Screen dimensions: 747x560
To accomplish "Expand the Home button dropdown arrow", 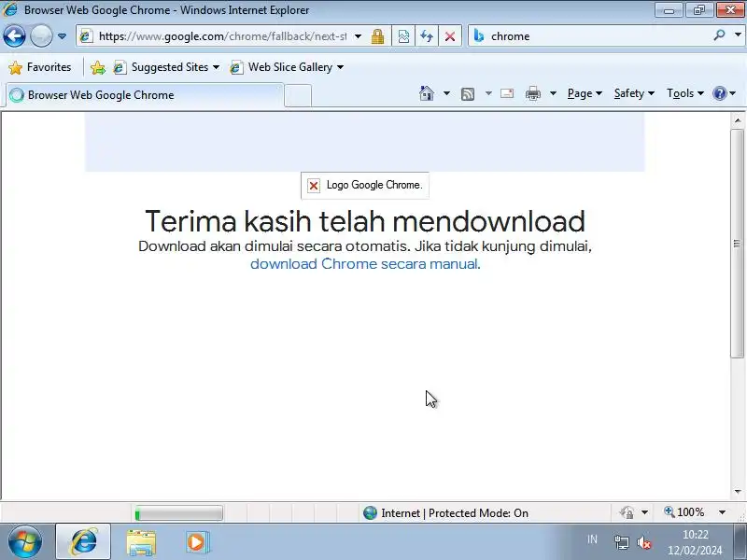I will [446, 93].
